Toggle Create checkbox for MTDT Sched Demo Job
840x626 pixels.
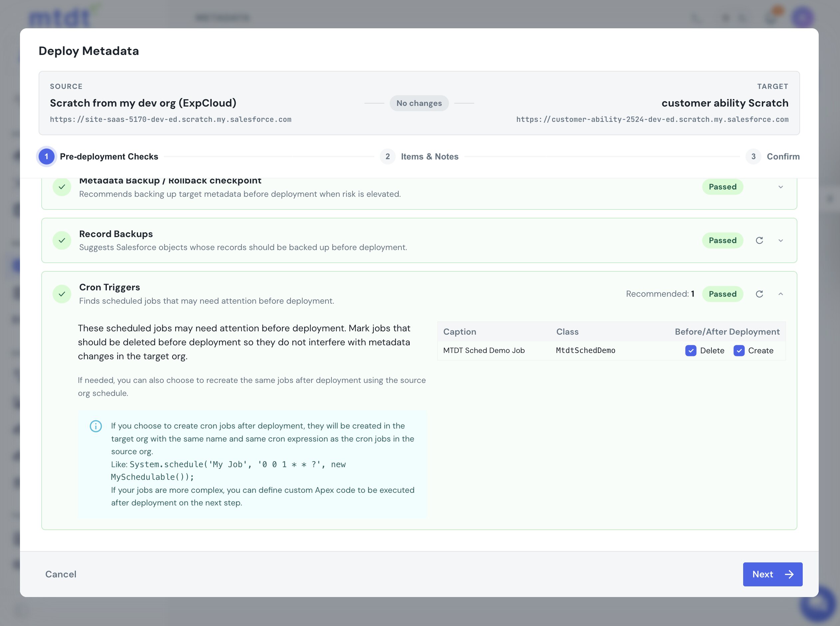click(x=739, y=351)
